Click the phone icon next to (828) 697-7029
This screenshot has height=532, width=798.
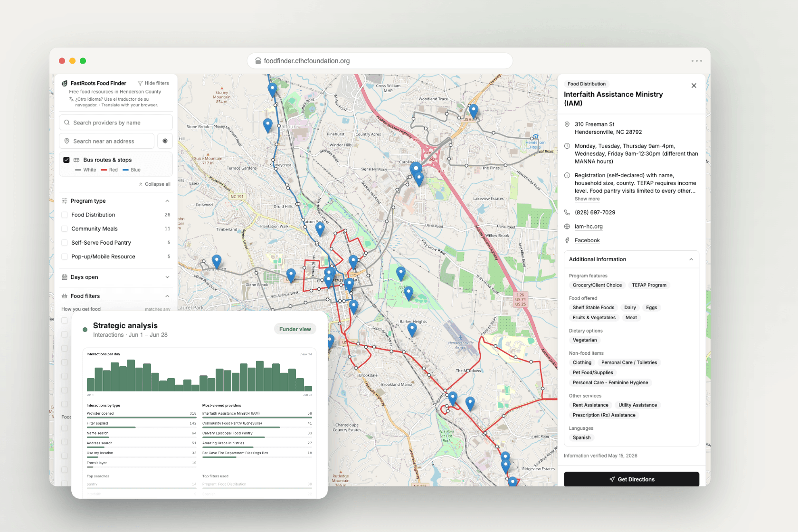click(x=567, y=212)
